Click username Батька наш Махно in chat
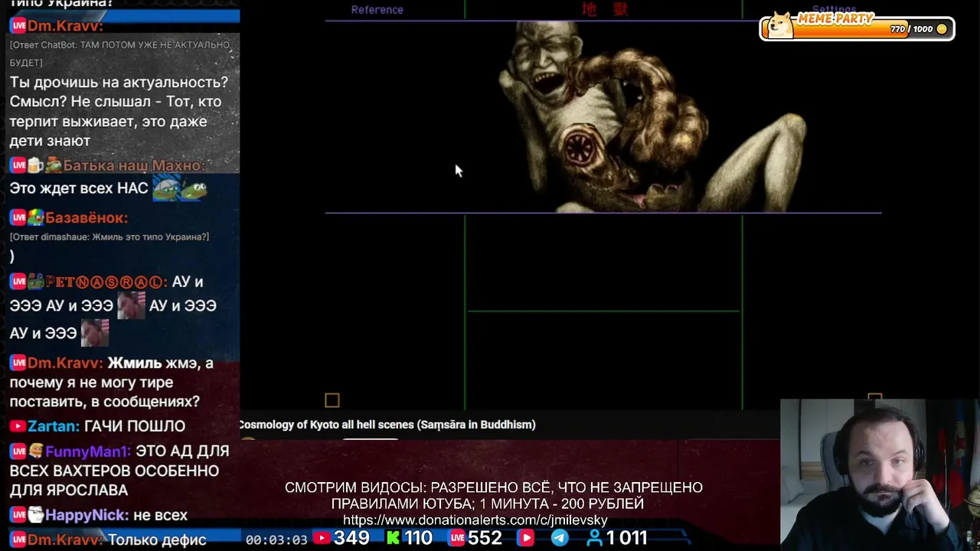 133,165
